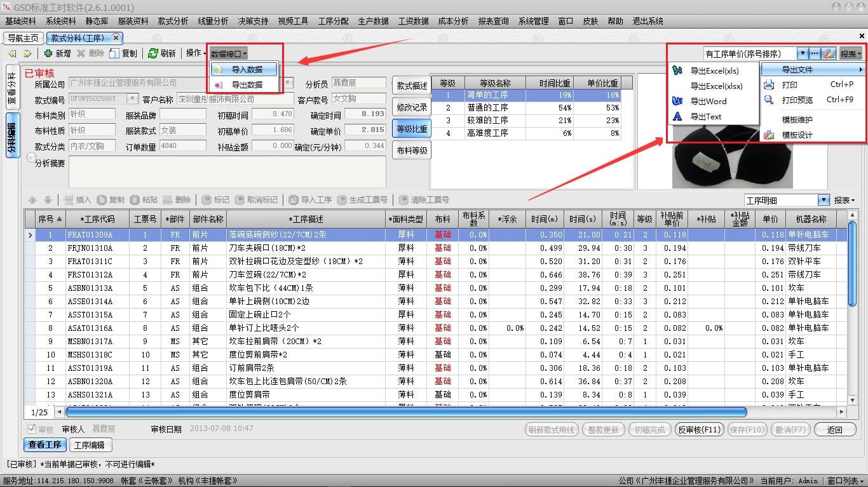Viewport: 868px width, 487px height.
Task: Collapse the 分析摘要 section with the round arrow
Action: [x=31, y=157]
